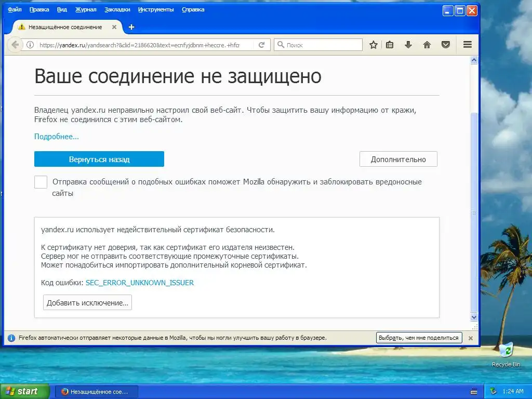Open the Инструменты menu

point(156,9)
